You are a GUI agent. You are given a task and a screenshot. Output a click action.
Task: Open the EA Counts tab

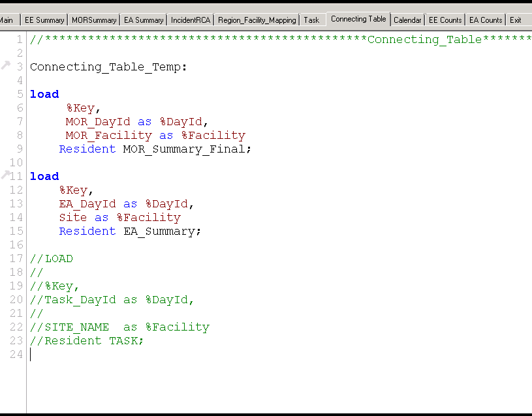pos(486,20)
